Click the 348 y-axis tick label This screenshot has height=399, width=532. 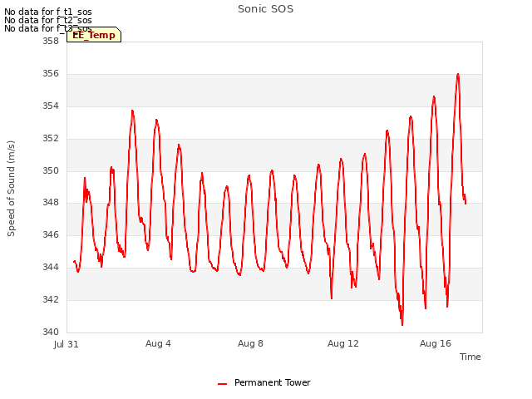click(51, 203)
